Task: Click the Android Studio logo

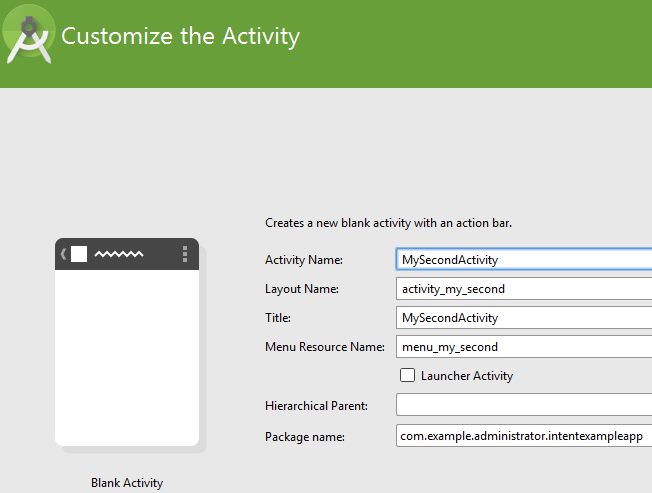Action: [27, 35]
